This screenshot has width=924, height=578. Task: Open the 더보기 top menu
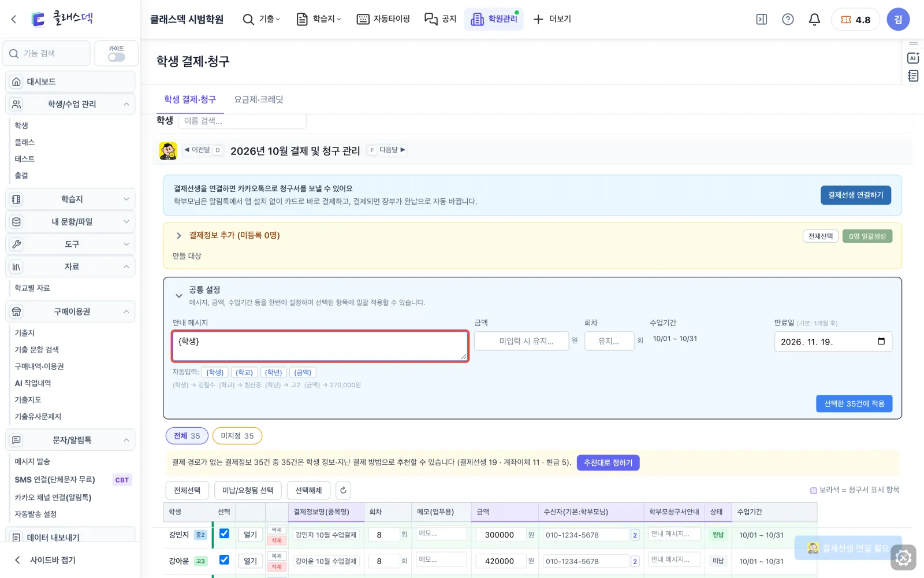552,19
